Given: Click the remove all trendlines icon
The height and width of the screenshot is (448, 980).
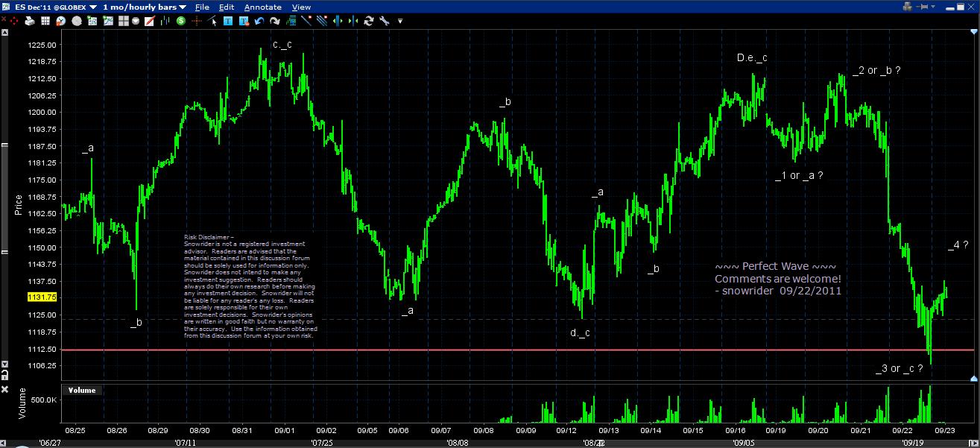Looking at the screenshot, I should pos(321,21).
